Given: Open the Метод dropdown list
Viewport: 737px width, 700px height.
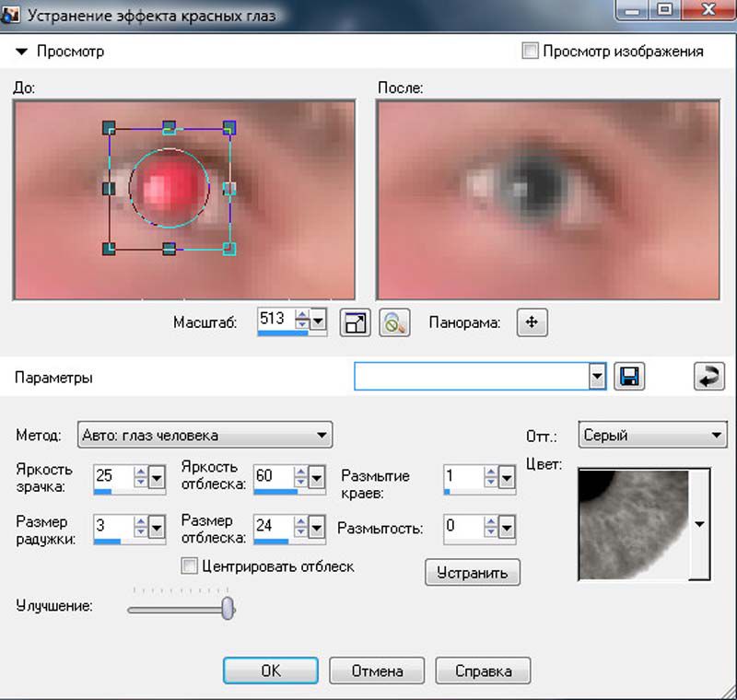Looking at the screenshot, I should pyautogui.click(x=322, y=435).
